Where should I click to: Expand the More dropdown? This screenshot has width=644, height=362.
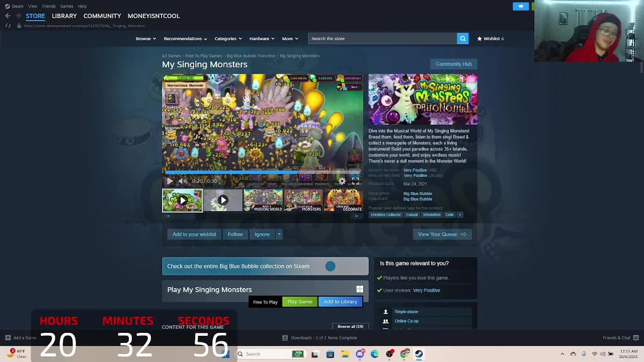[x=290, y=39]
